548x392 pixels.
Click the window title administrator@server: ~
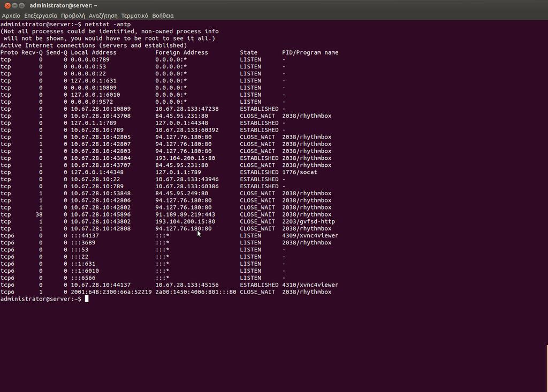click(64, 5)
